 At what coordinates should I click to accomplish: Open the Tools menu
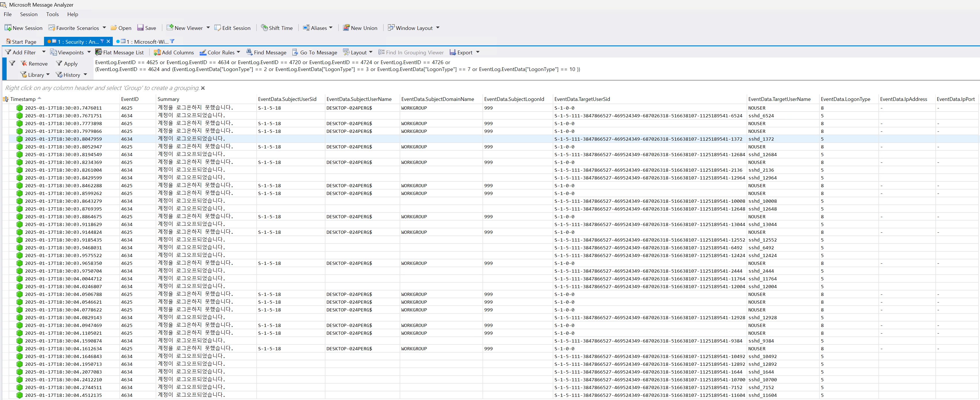click(x=52, y=14)
